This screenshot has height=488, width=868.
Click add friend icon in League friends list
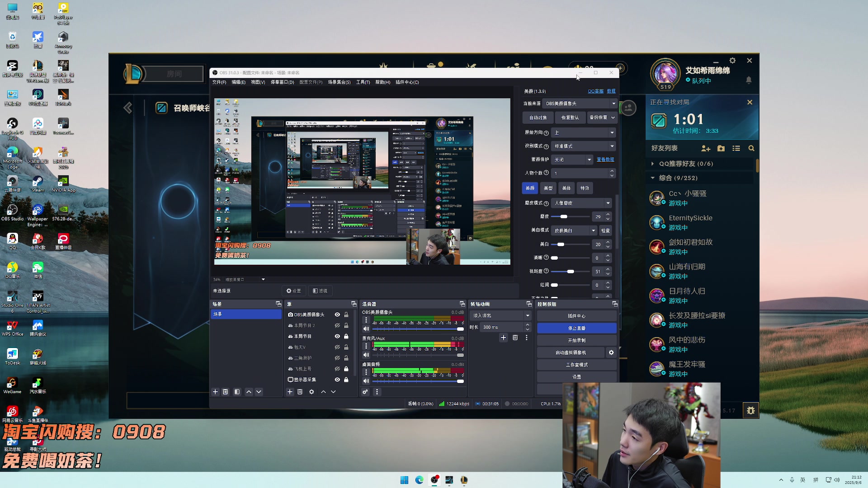click(x=706, y=148)
